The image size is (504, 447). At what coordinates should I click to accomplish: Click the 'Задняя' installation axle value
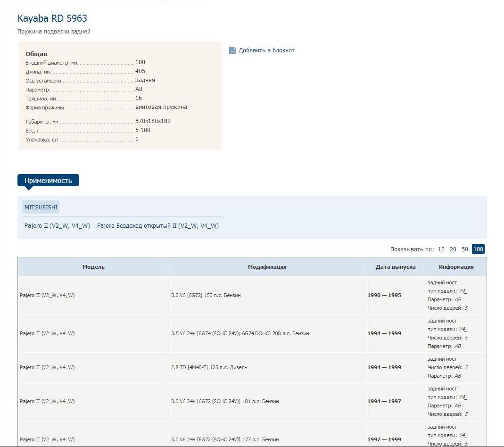(145, 80)
